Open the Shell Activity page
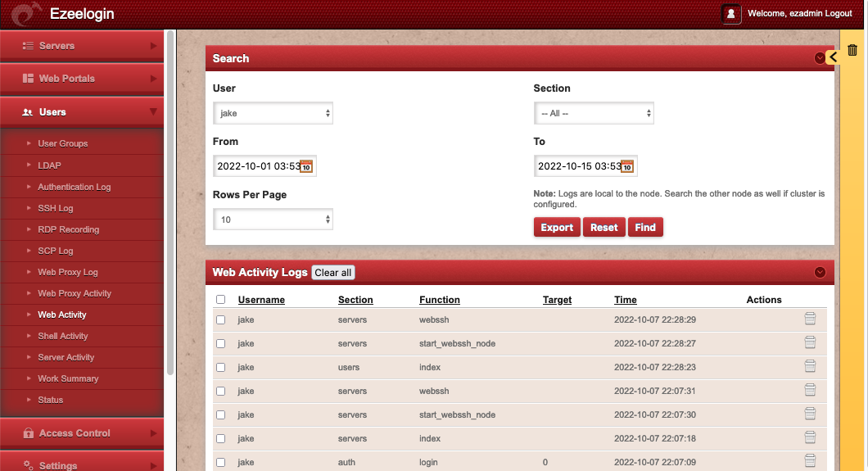Screen dimensions: 868x471 coord(62,336)
